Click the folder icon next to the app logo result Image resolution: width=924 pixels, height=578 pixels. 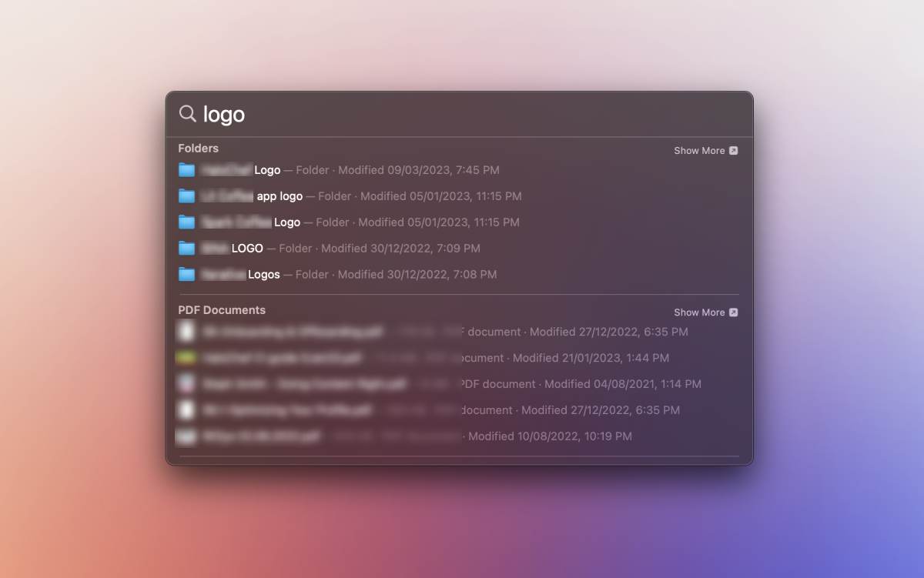pyautogui.click(x=186, y=195)
